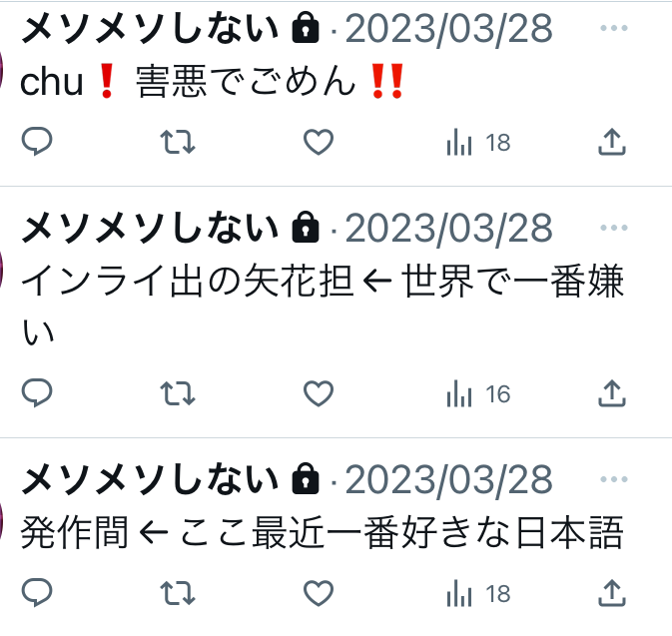Reply to the 'chu 害悪でごめん' tweet
This screenshot has width=672, height=636.
coord(37,142)
